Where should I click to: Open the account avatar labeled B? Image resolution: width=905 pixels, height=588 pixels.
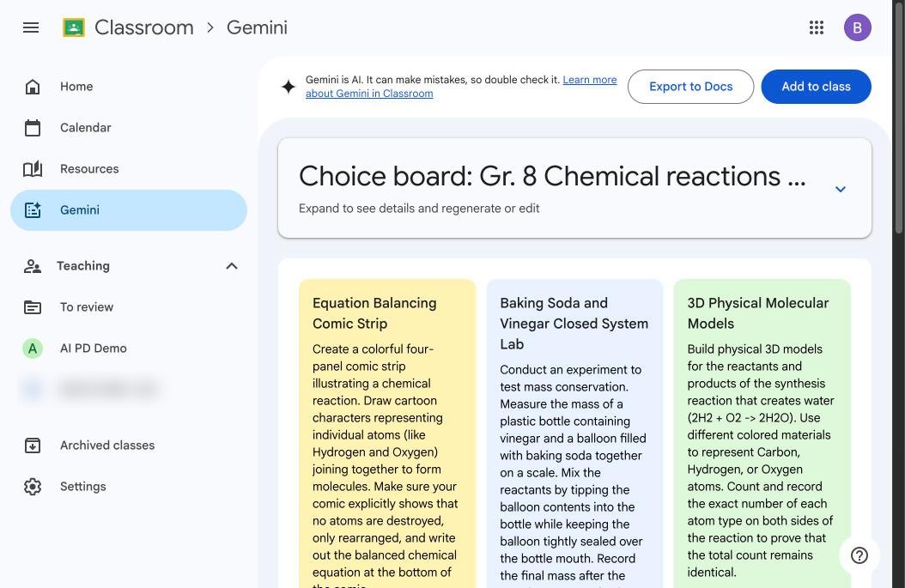point(857,27)
